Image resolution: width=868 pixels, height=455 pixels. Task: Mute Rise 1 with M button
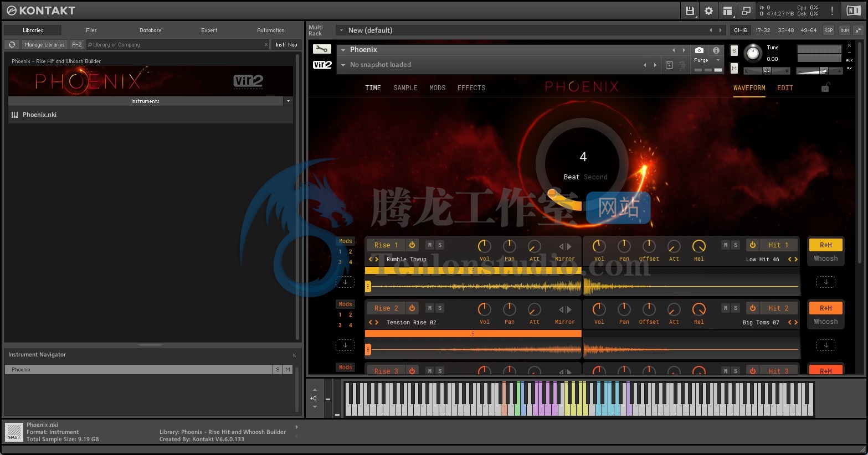429,245
